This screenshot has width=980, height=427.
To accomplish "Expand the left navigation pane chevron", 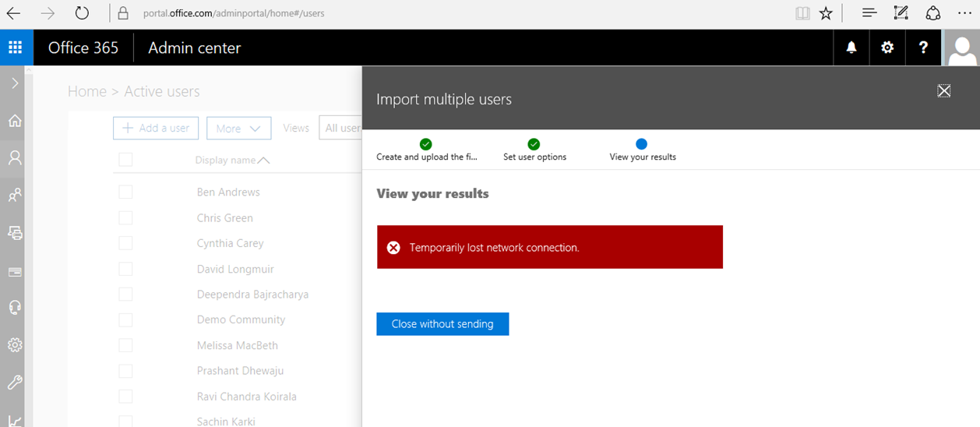I will [x=15, y=83].
